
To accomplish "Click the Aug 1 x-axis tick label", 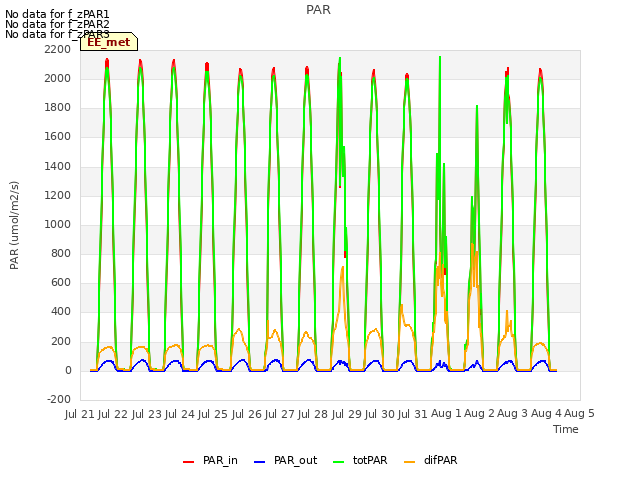I will click(446, 414).
